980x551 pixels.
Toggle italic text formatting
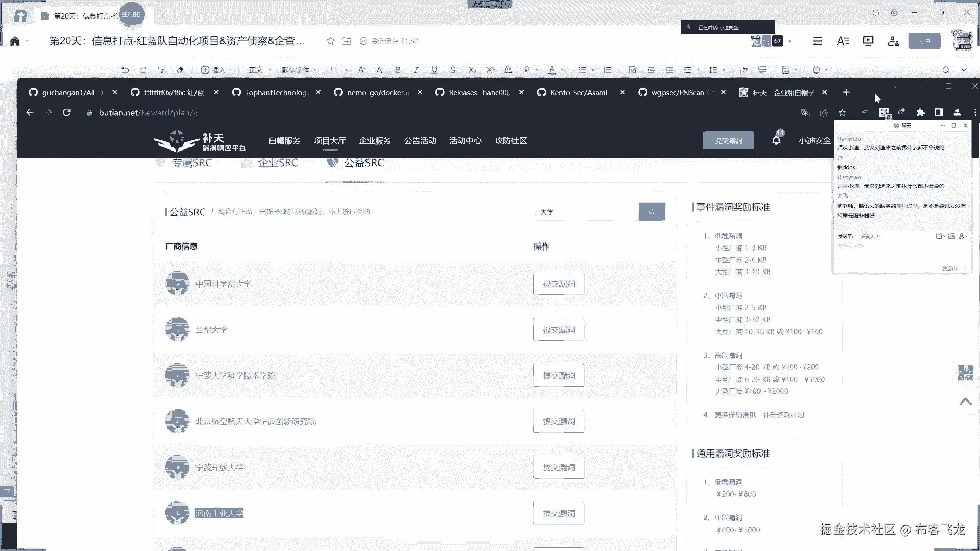pos(416,70)
